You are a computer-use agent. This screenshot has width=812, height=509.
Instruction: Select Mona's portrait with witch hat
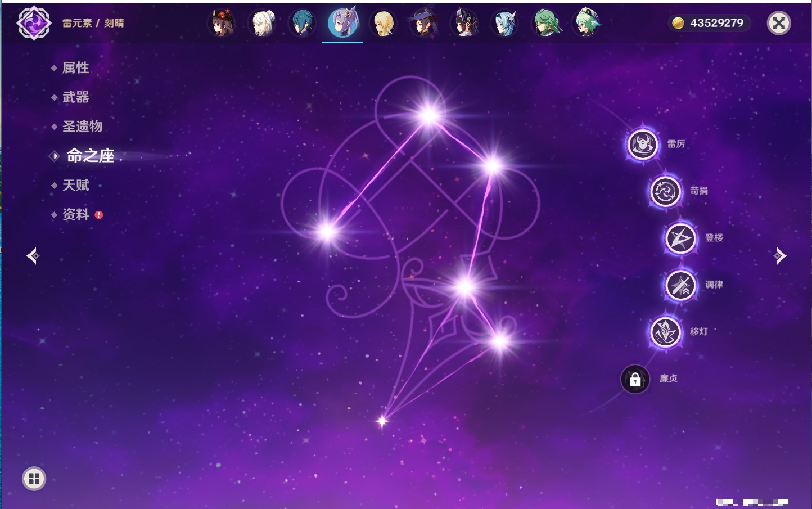(x=423, y=24)
